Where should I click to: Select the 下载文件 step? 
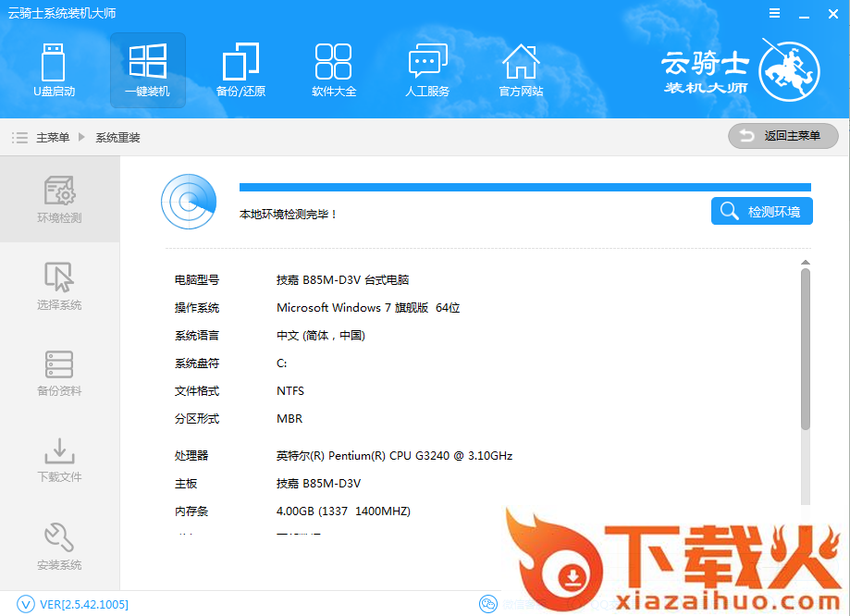point(59,460)
